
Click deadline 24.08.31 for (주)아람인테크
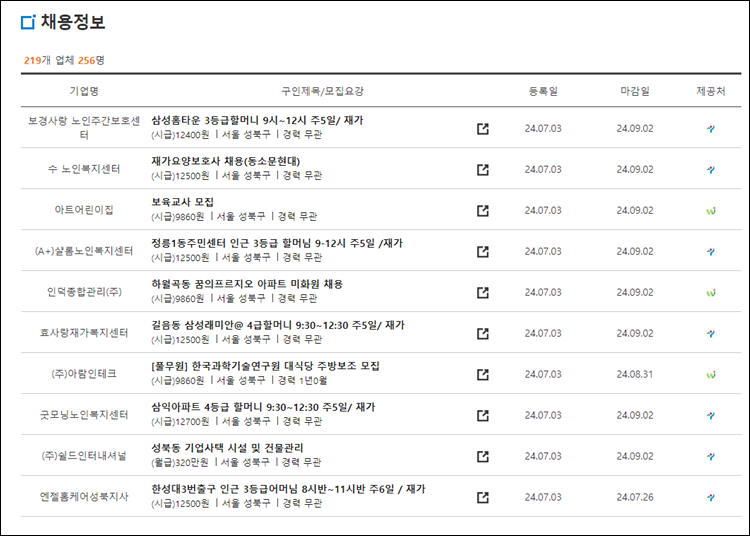tap(635, 374)
